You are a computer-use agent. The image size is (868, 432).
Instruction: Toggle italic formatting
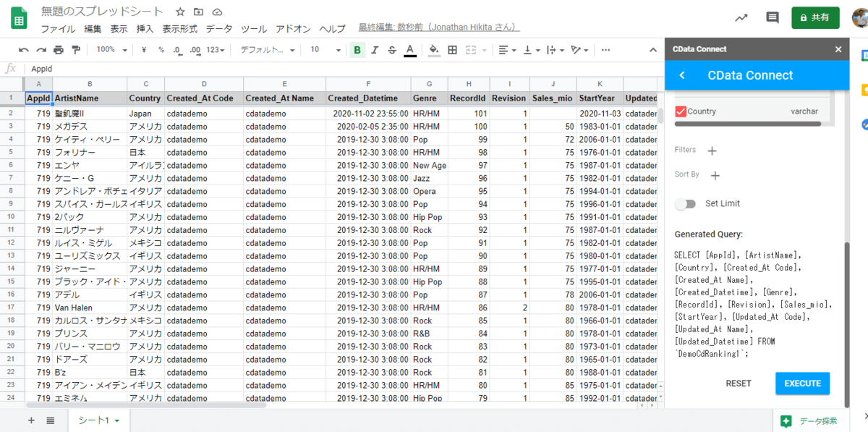tap(375, 50)
